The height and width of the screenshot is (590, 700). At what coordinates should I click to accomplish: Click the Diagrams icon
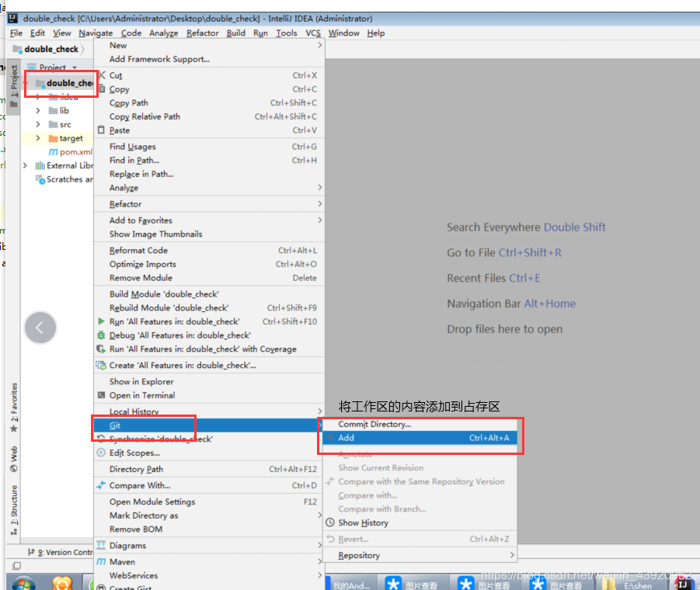pyautogui.click(x=101, y=545)
